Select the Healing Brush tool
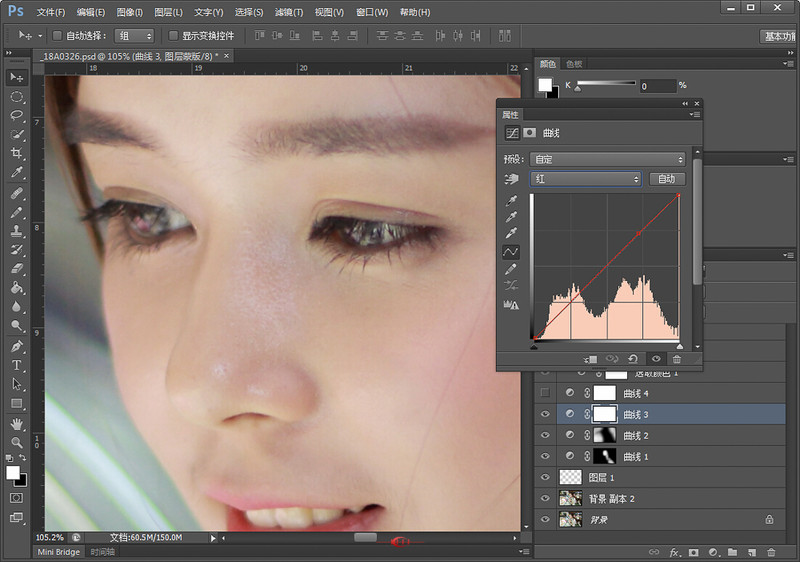 (16, 193)
